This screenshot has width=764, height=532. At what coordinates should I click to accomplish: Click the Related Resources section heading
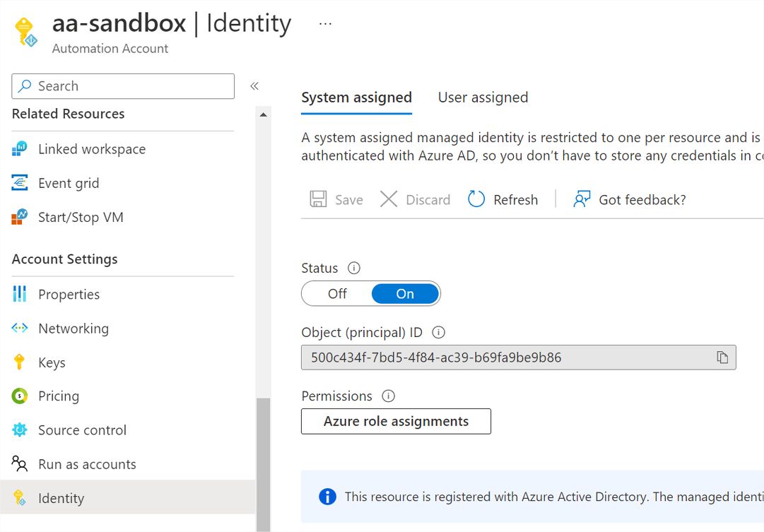tap(69, 114)
